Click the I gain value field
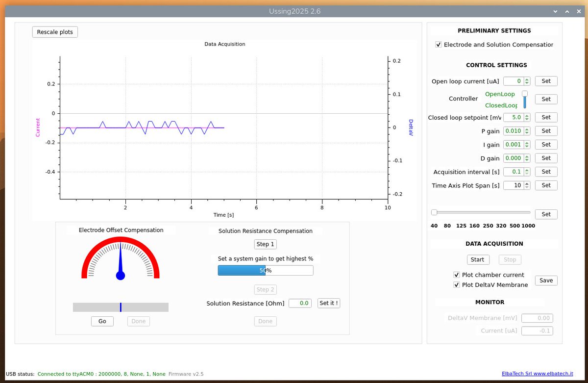The image size is (588, 383). point(514,145)
